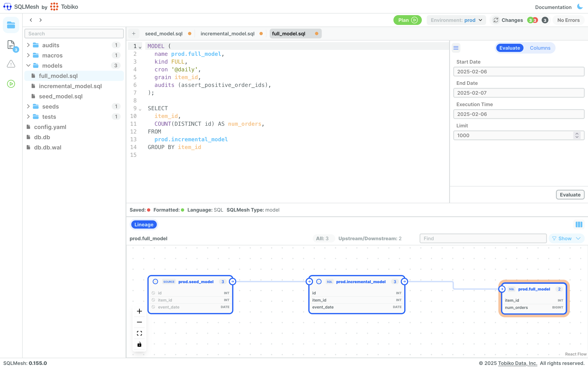
Task: Select the circle toggle on prod.seed_model node
Action: [x=155, y=282]
